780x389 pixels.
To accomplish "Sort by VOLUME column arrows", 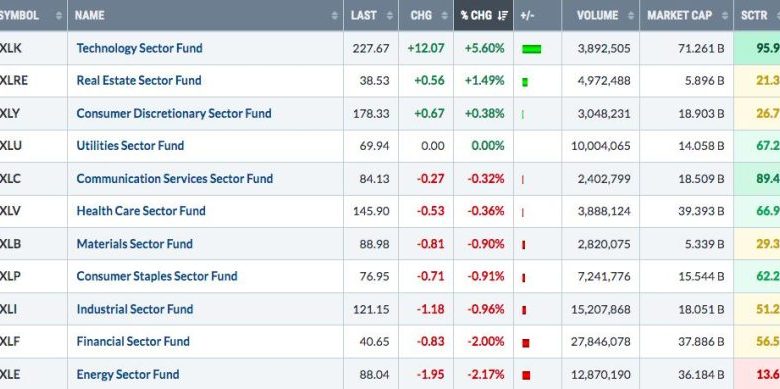I will tap(630, 16).
